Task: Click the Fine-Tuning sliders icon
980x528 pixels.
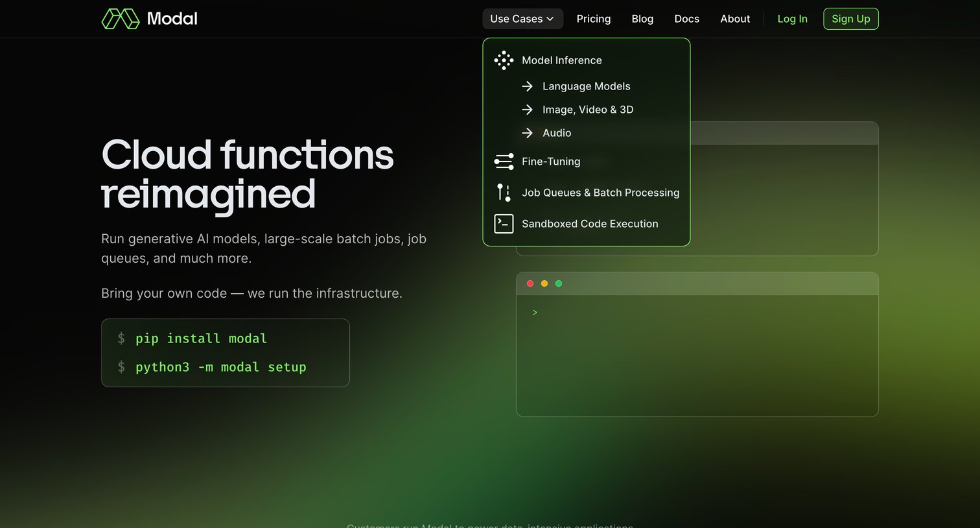Action: (x=504, y=162)
